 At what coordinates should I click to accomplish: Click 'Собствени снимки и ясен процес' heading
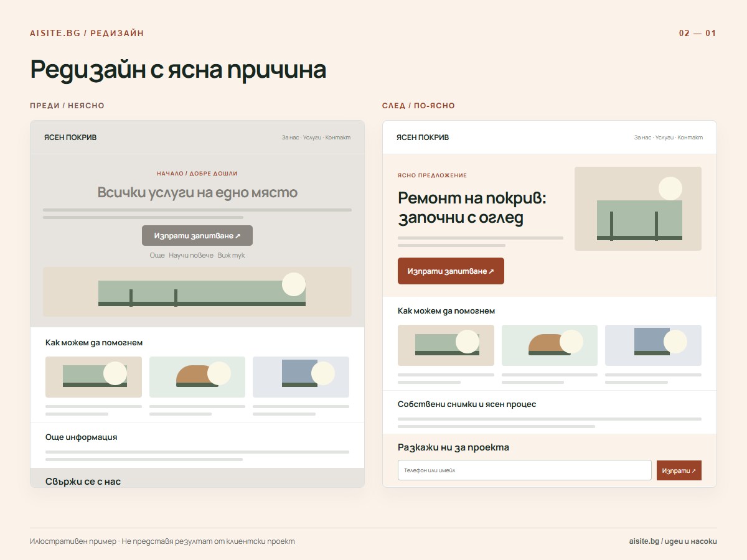coord(467,404)
